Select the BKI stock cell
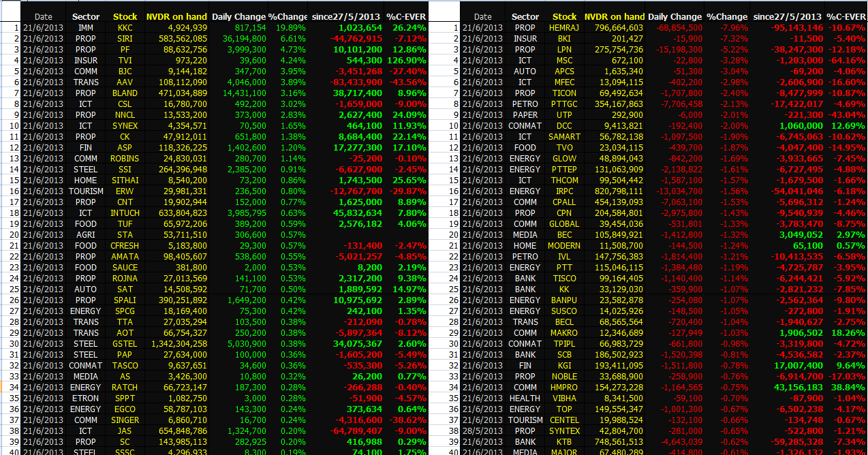 [x=564, y=39]
